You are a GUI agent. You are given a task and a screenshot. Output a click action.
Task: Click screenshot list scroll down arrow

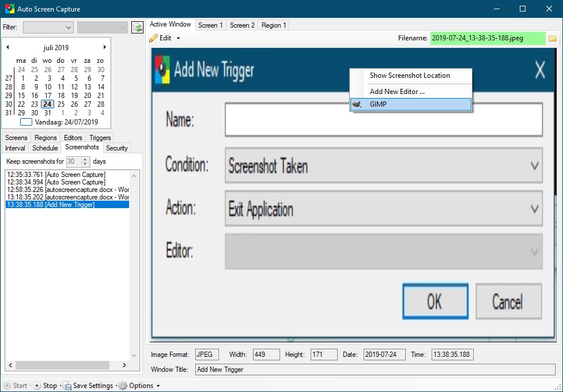[x=134, y=356]
